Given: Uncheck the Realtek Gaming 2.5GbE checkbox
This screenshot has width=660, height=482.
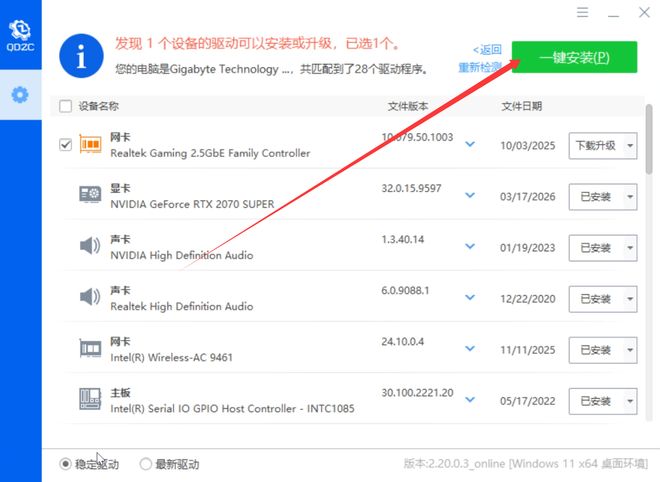Looking at the screenshot, I should (x=66, y=145).
